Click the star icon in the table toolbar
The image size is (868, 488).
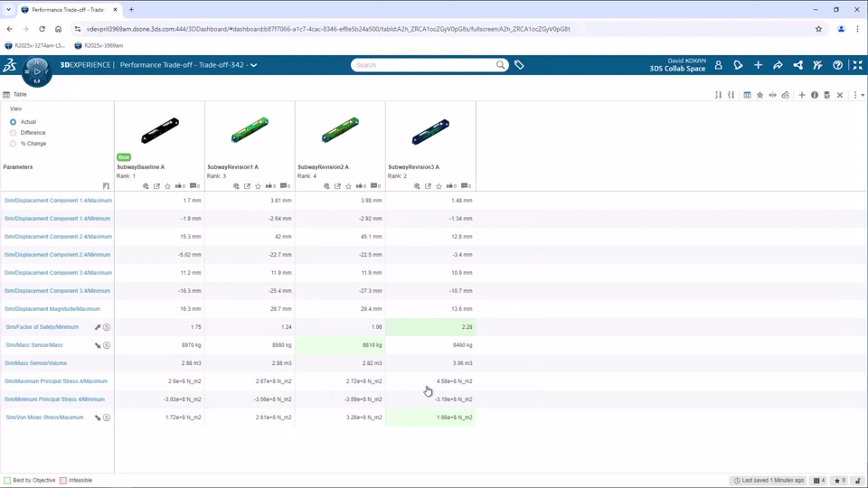coord(760,95)
